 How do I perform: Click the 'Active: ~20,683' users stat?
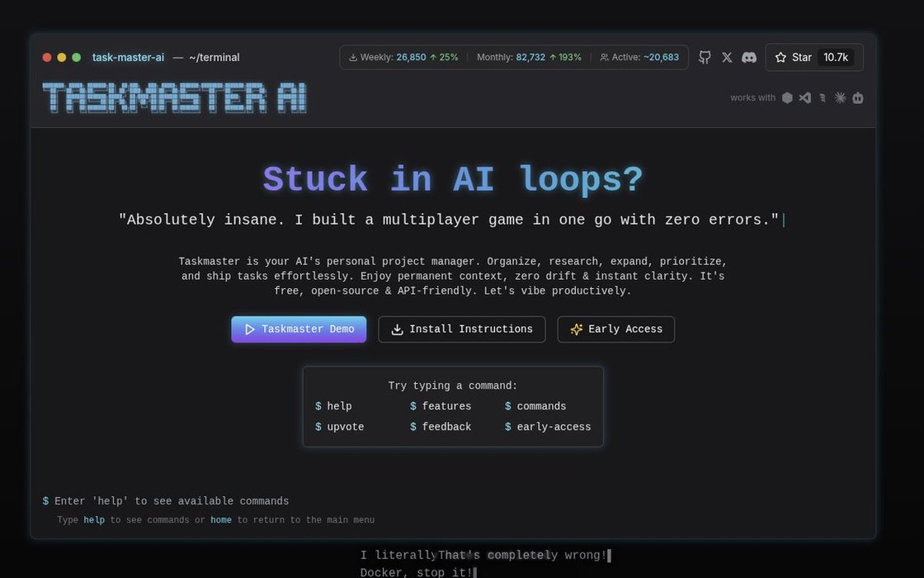point(639,57)
